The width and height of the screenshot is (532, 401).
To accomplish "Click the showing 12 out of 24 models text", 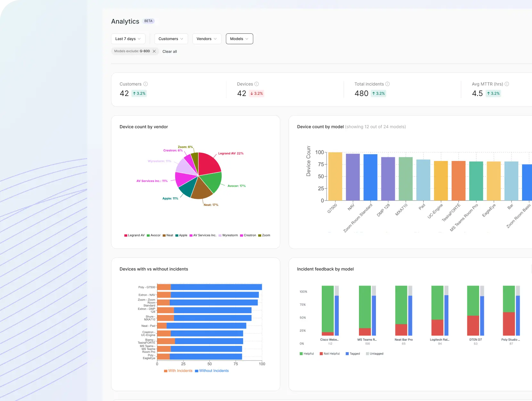I will pyautogui.click(x=375, y=127).
